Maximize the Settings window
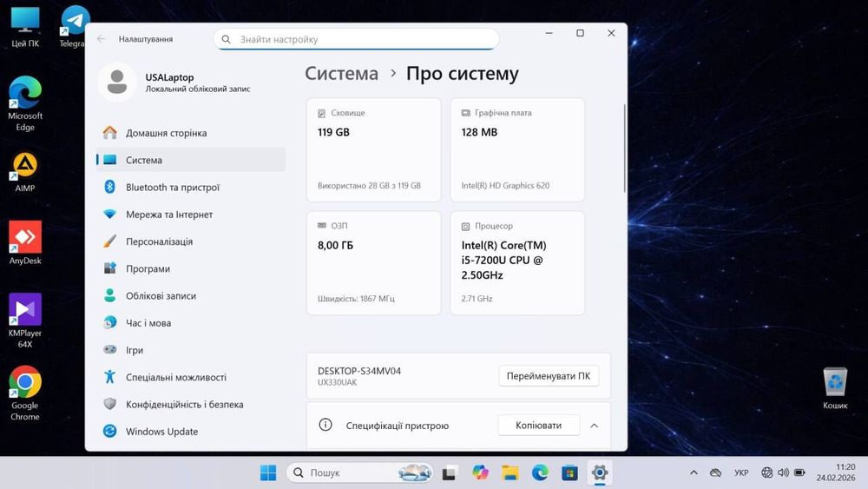The width and height of the screenshot is (868, 489). [580, 33]
